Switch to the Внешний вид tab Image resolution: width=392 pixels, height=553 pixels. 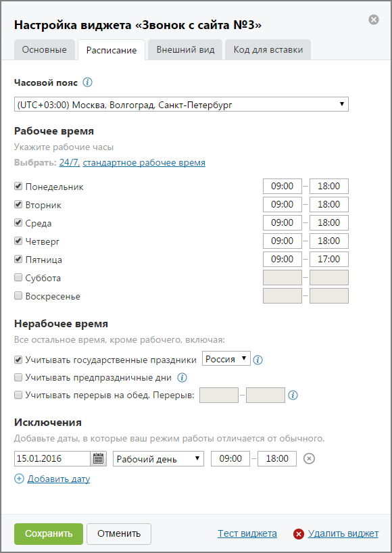[185, 49]
